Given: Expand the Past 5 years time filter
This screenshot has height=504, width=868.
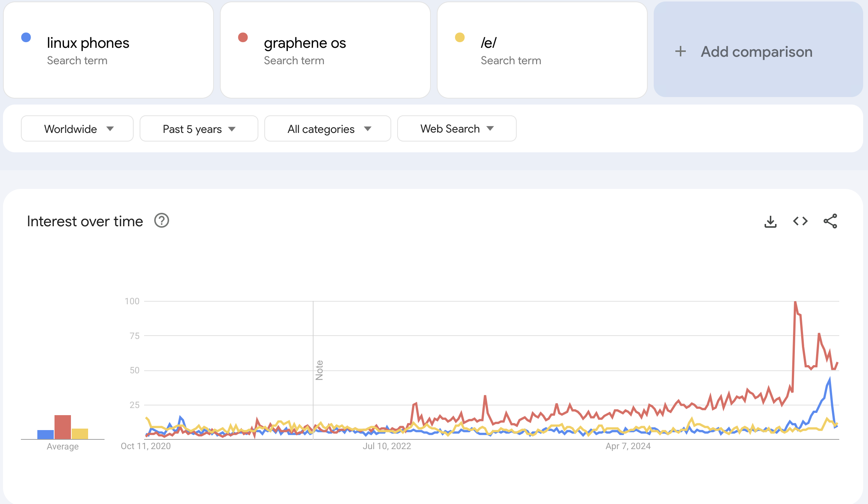Looking at the screenshot, I should point(199,129).
